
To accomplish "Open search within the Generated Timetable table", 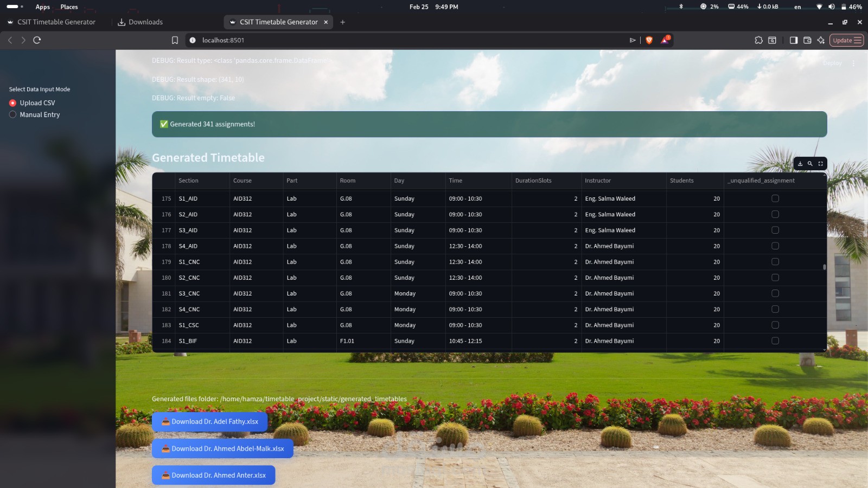I will point(810,163).
